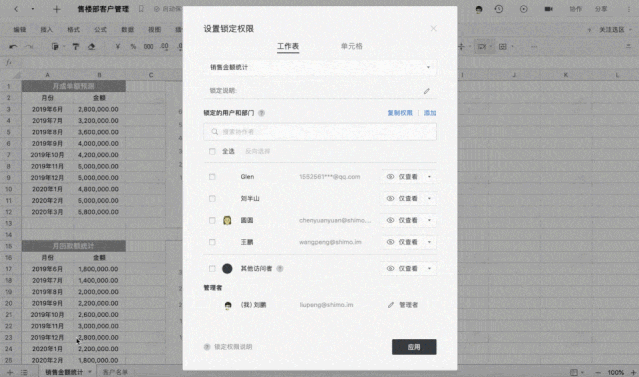Click the 协作 button in top bar
639x377 pixels.
click(x=575, y=9)
